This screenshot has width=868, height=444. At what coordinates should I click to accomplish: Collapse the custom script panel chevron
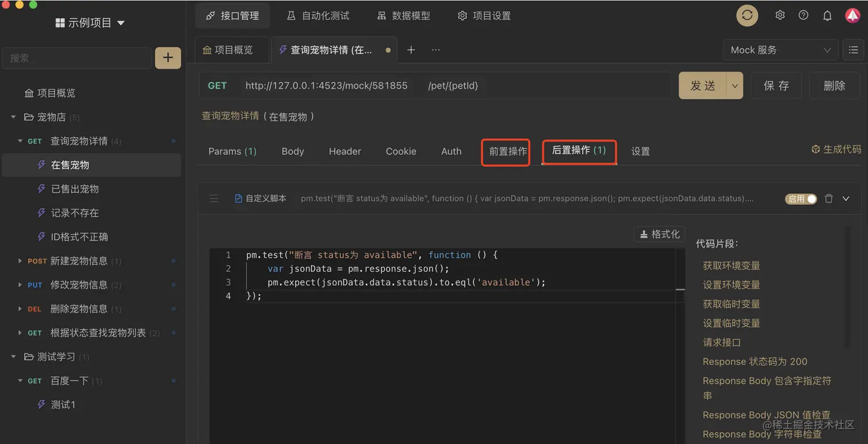(846, 198)
